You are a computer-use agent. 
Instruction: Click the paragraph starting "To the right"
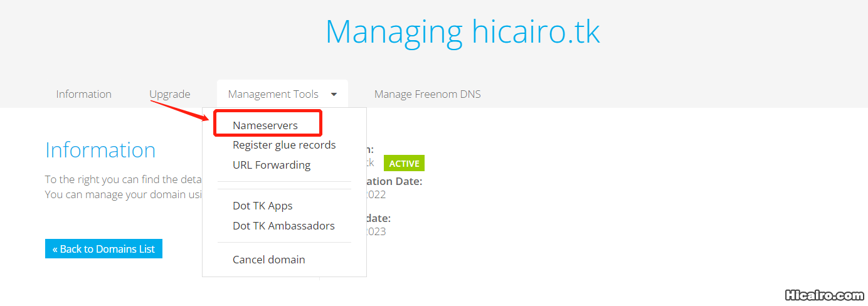coord(123,179)
